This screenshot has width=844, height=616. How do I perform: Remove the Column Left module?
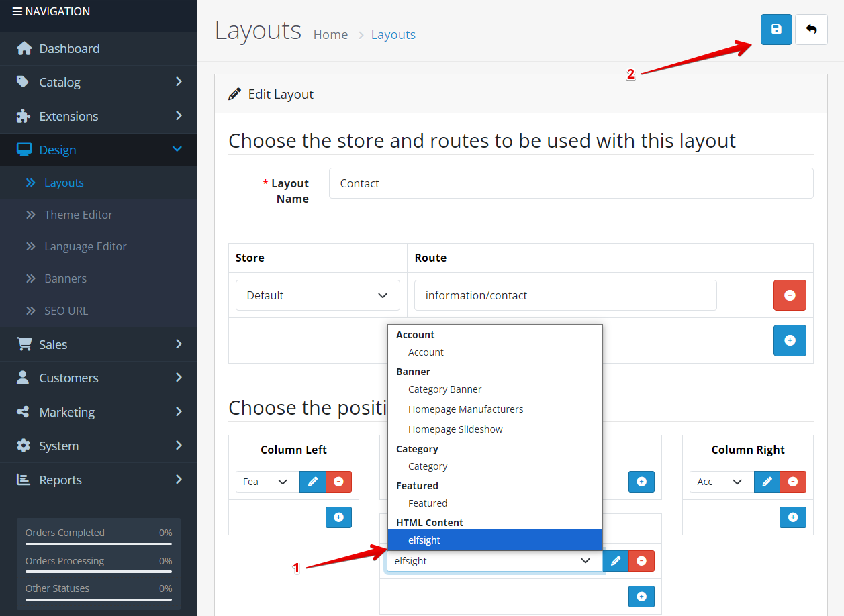coord(338,482)
